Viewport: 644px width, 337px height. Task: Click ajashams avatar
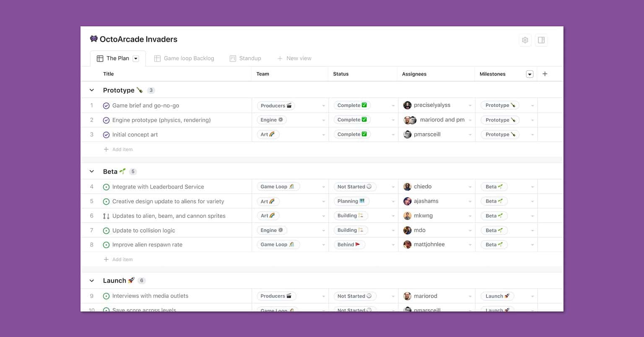click(407, 201)
